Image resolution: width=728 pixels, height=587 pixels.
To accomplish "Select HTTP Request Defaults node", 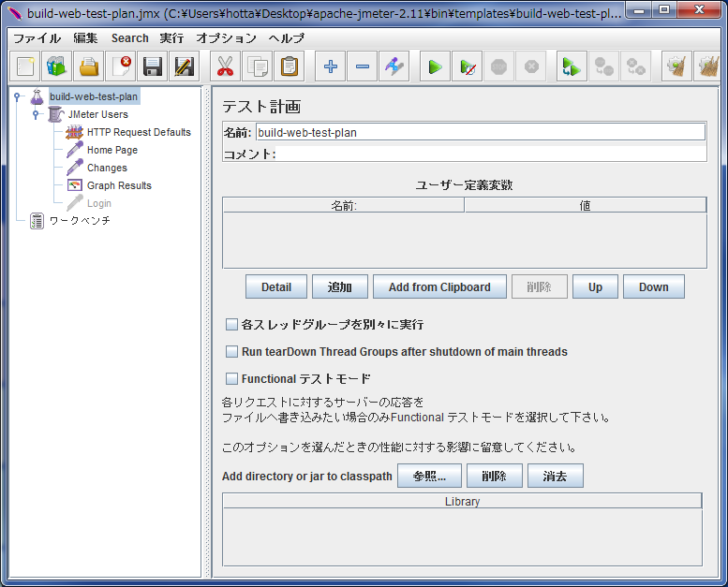I will pos(139,132).
